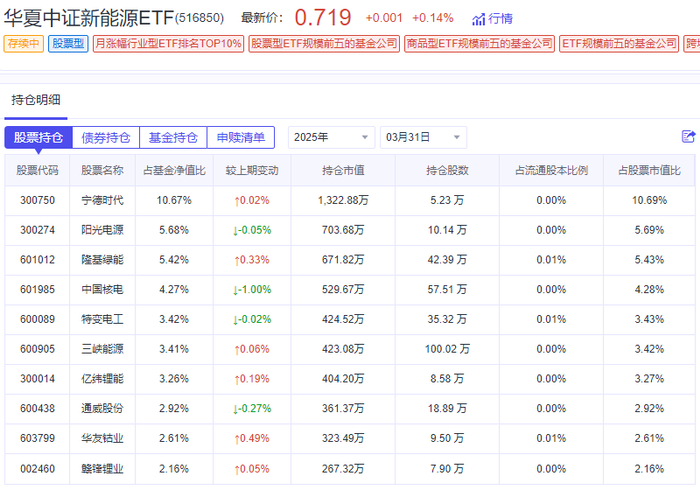Open the 03月31日 date dropdown

(423, 137)
